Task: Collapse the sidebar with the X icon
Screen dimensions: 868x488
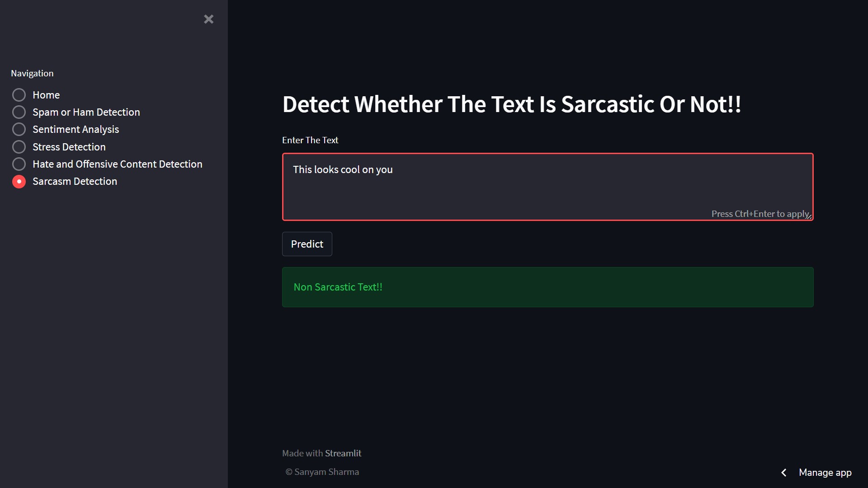Action: [x=208, y=19]
